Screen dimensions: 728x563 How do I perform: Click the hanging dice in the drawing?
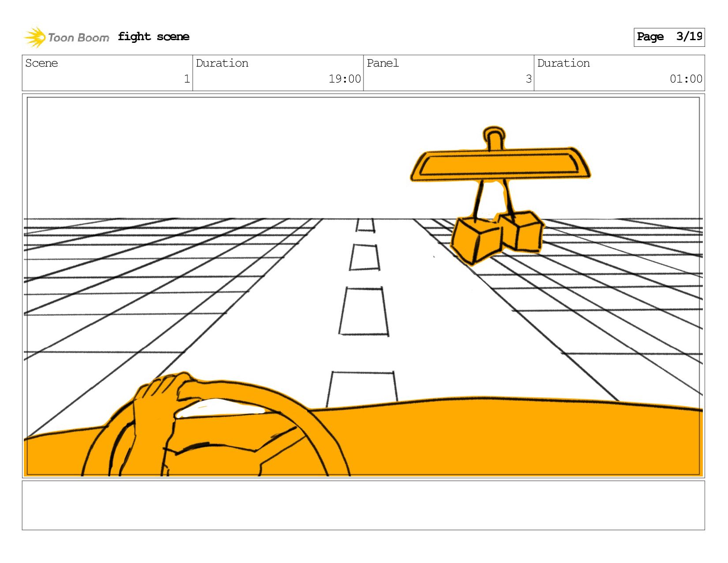(497, 237)
